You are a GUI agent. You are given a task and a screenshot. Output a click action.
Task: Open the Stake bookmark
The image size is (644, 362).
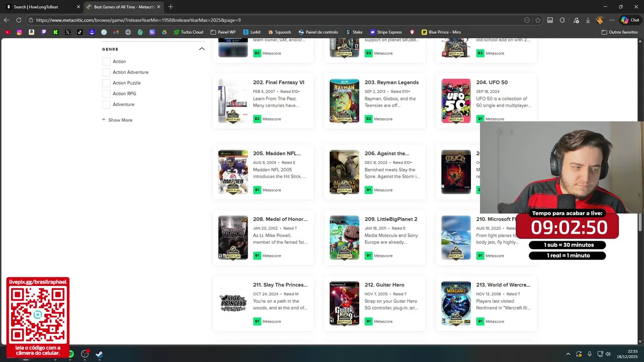click(x=354, y=32)
